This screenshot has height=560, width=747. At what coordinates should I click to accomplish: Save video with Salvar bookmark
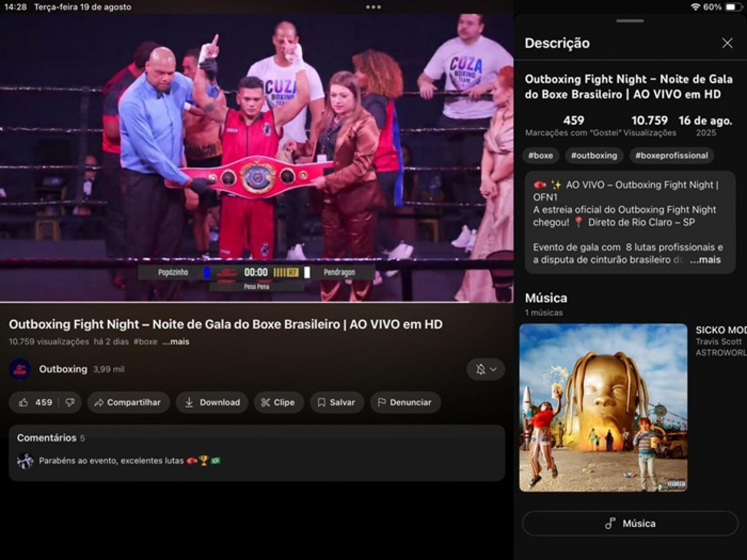[x=337, y=402]
